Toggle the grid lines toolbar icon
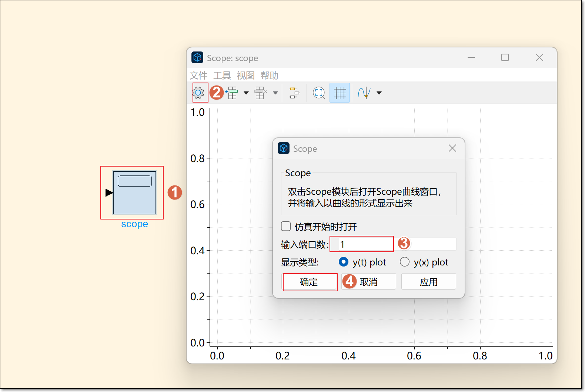 point(340,93)
